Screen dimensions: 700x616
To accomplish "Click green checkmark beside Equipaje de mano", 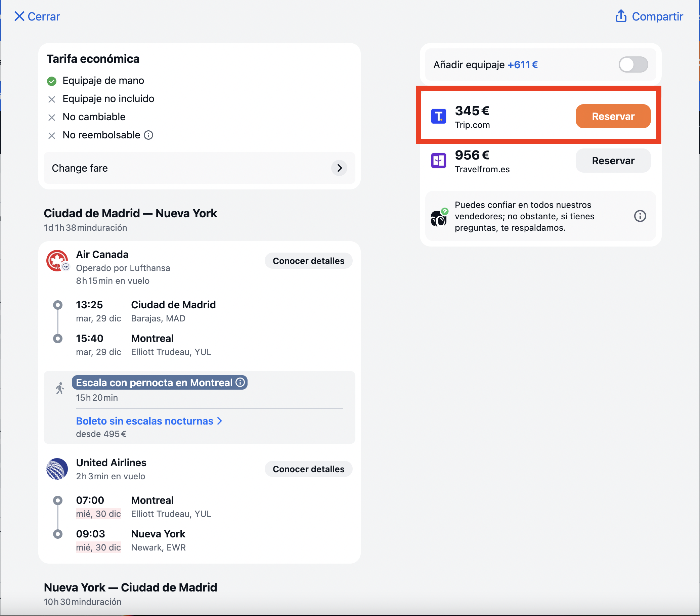I will click(52, 81).
